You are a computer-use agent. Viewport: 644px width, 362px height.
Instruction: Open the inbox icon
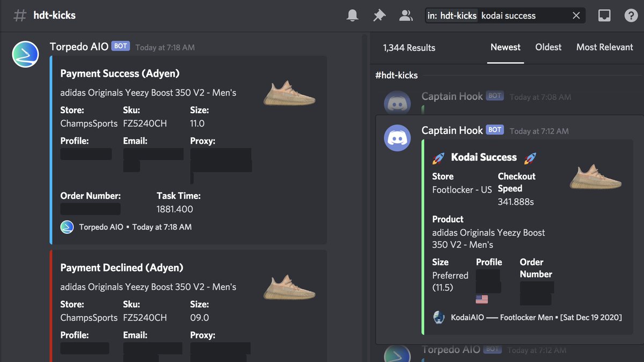tap(604, 16)
